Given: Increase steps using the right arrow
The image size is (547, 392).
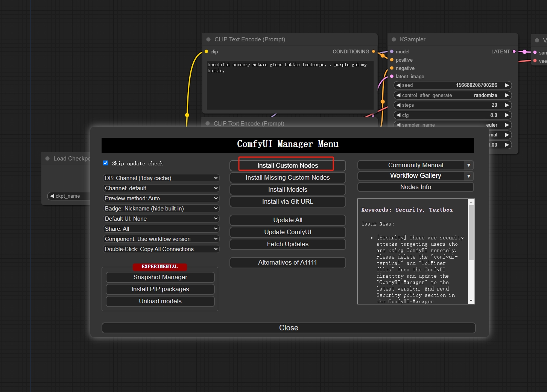Looking at the screenshot, I should [507, 105].
